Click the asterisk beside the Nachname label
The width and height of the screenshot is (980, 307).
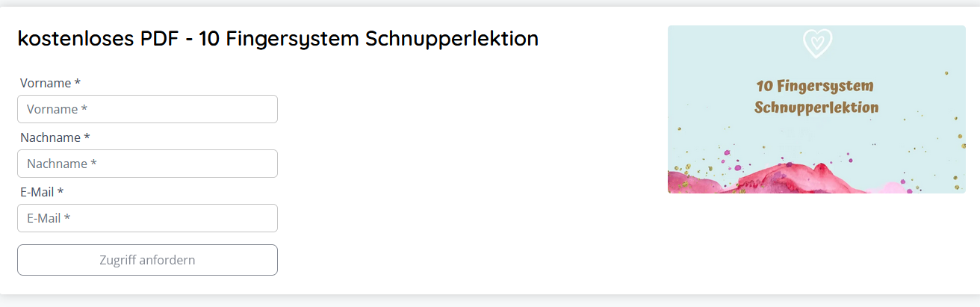point(87,137)
